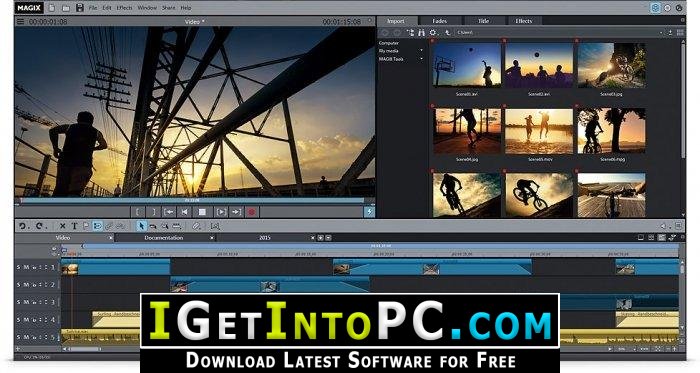Expand the MAGIX Tools dropdown arrow
The width and height of the screenshot is (700, 373).
pos(421,59)
